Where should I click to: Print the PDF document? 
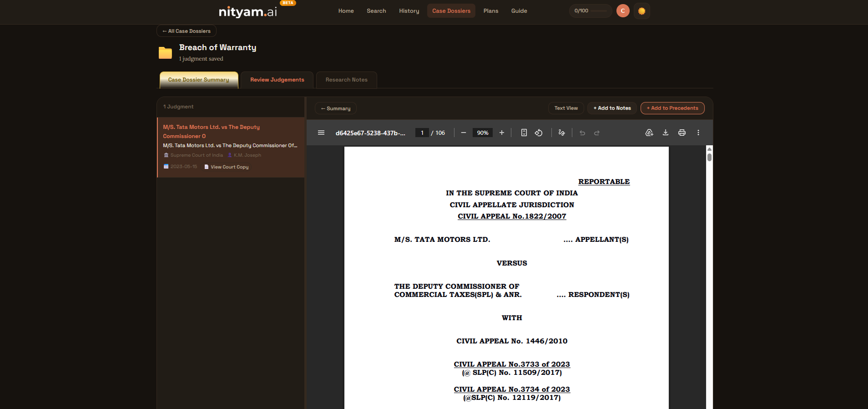[682, 133]
